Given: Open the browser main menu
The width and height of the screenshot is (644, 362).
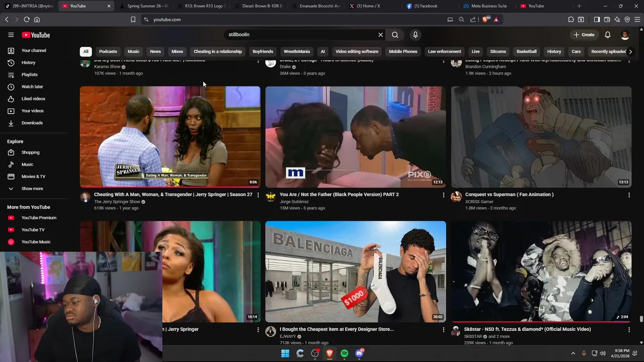Looking at the screenshot, I should (637, 20).
